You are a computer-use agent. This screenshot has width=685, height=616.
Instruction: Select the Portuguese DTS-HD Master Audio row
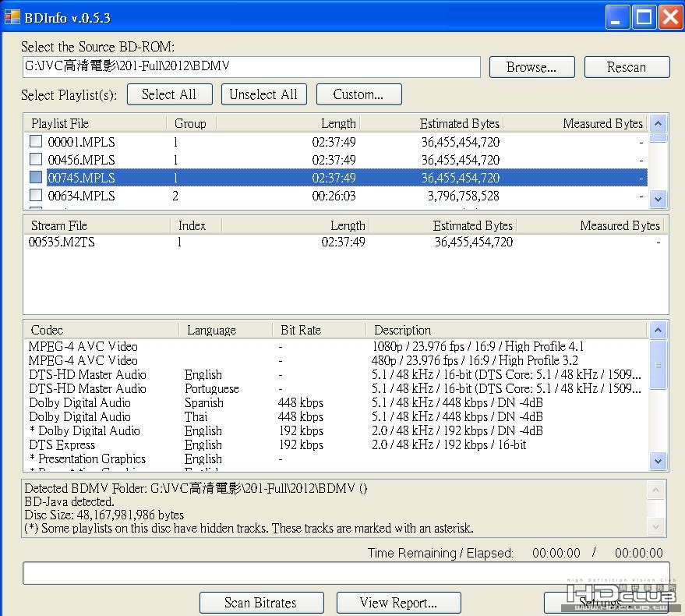tap(336, 388)
